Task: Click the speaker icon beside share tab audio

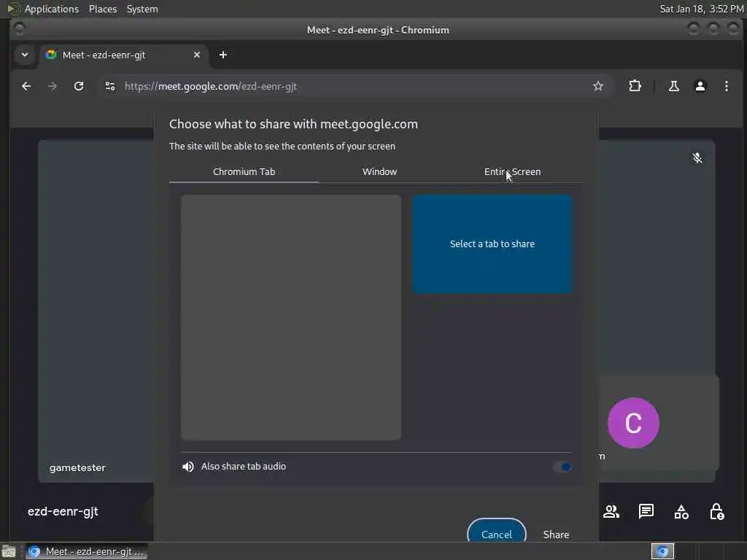Action: [x=188, y=467]
